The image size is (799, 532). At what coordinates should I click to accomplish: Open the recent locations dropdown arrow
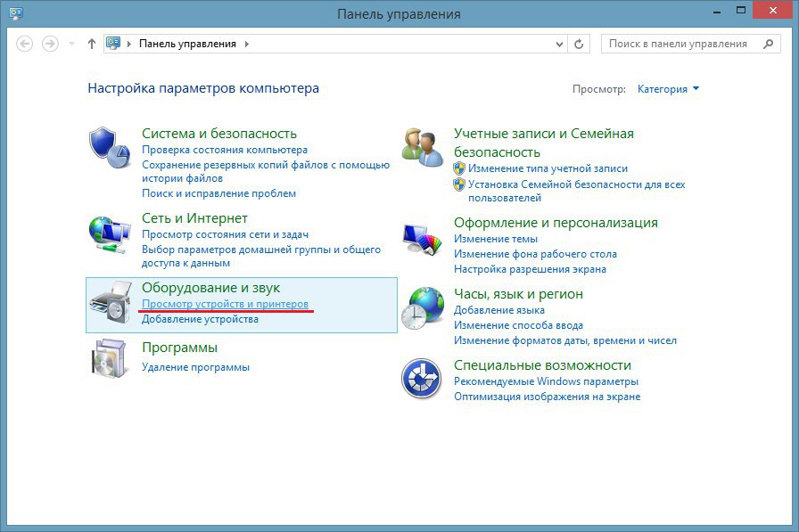(71, 44)
